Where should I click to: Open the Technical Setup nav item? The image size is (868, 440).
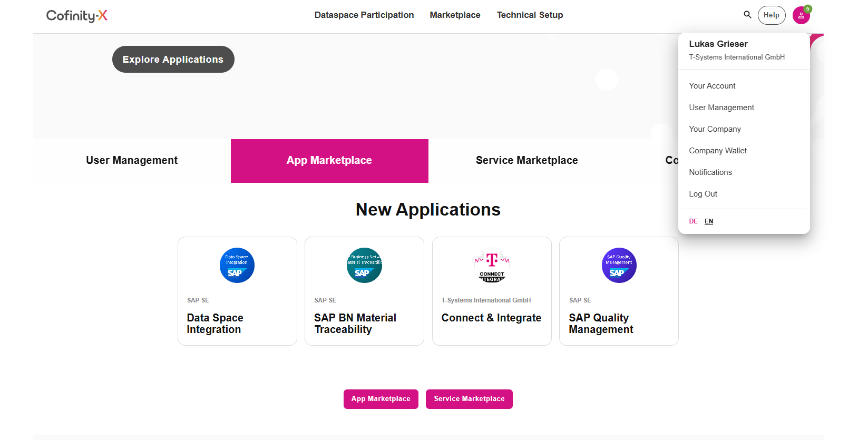530,15
